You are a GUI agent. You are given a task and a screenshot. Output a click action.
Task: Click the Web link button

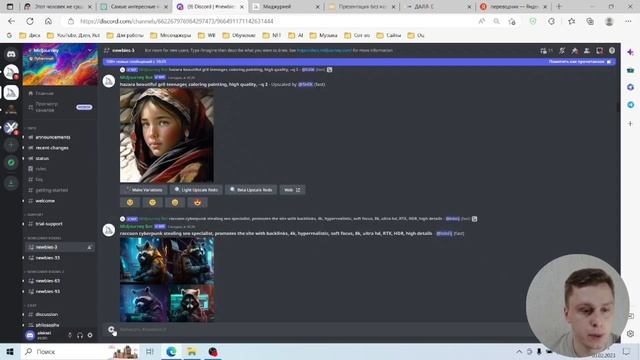pyautogui.click(x=292, y=190)
